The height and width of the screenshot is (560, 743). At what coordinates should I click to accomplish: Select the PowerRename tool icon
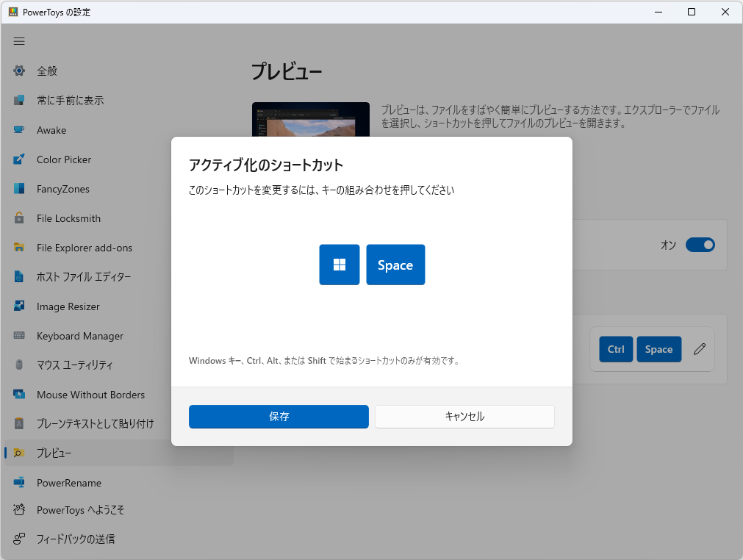coord(18,483)
